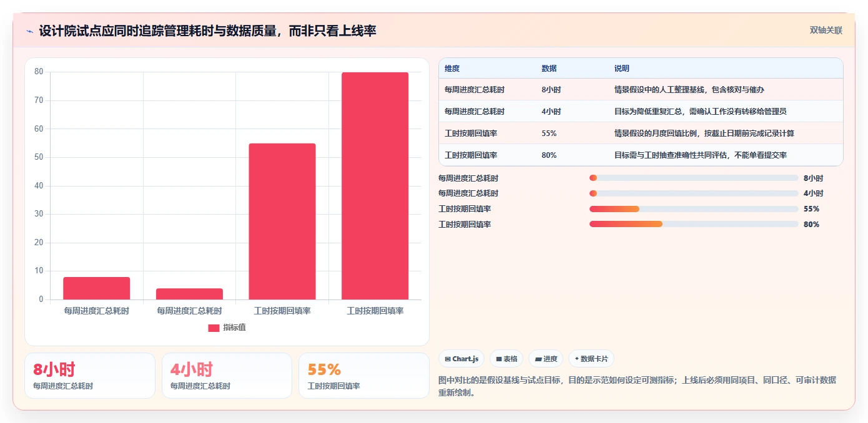The height and width of the screenshot is (423, 868).
Task: Click the 双轴关联 tag in the header
Action: (826, 31)
